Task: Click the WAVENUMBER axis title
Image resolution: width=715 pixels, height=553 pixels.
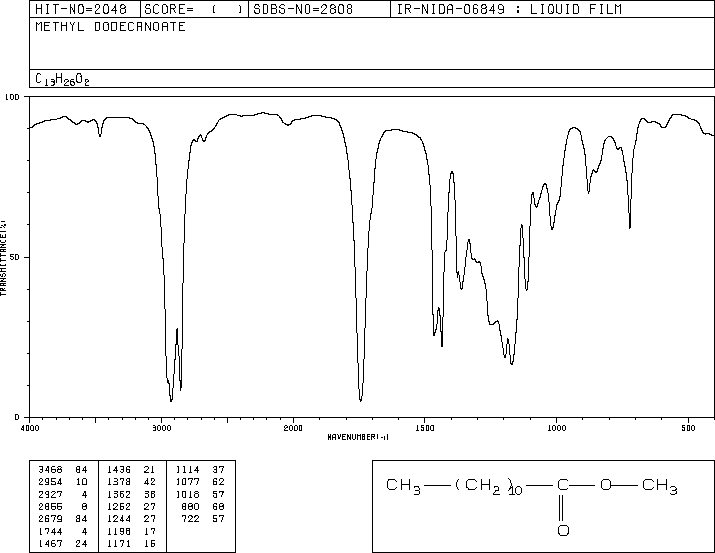Action: point(358,437)
